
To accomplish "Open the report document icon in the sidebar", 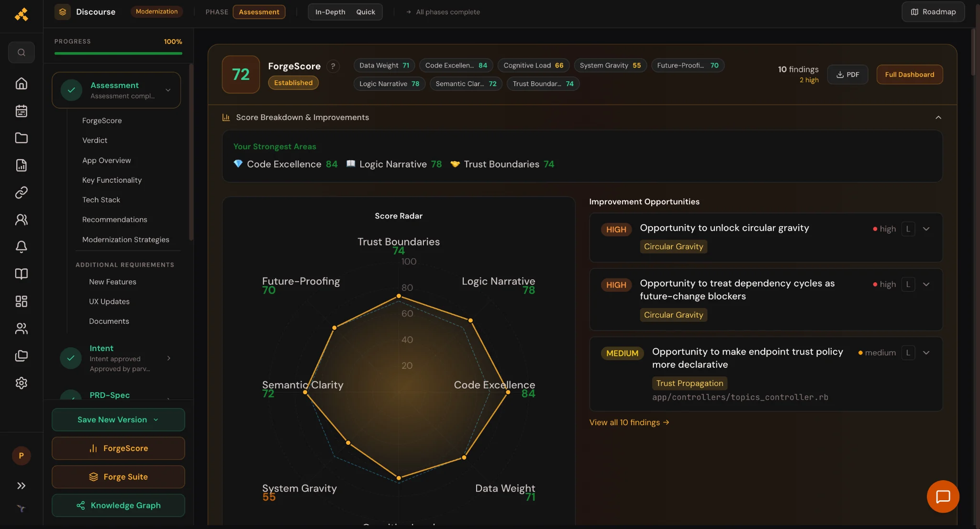I will 21,165.
